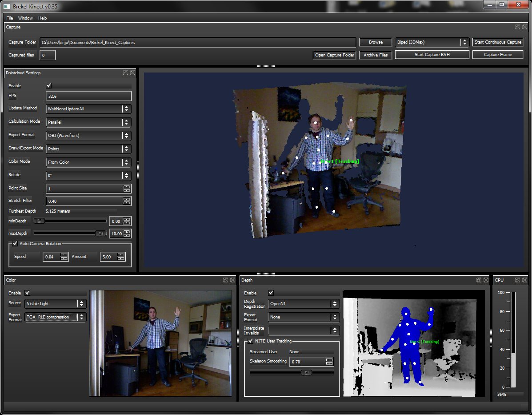Undock the Depth panel

click(x=479, y=280)
